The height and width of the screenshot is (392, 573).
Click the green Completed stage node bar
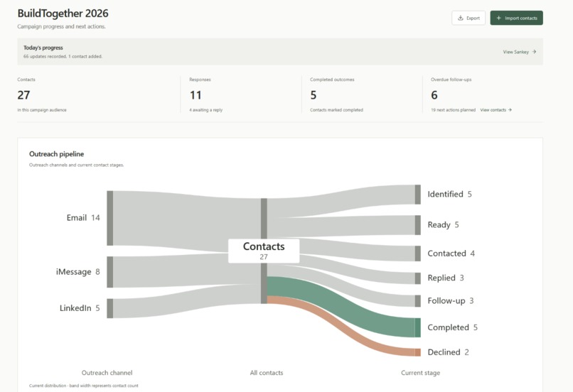click(418, 328)
